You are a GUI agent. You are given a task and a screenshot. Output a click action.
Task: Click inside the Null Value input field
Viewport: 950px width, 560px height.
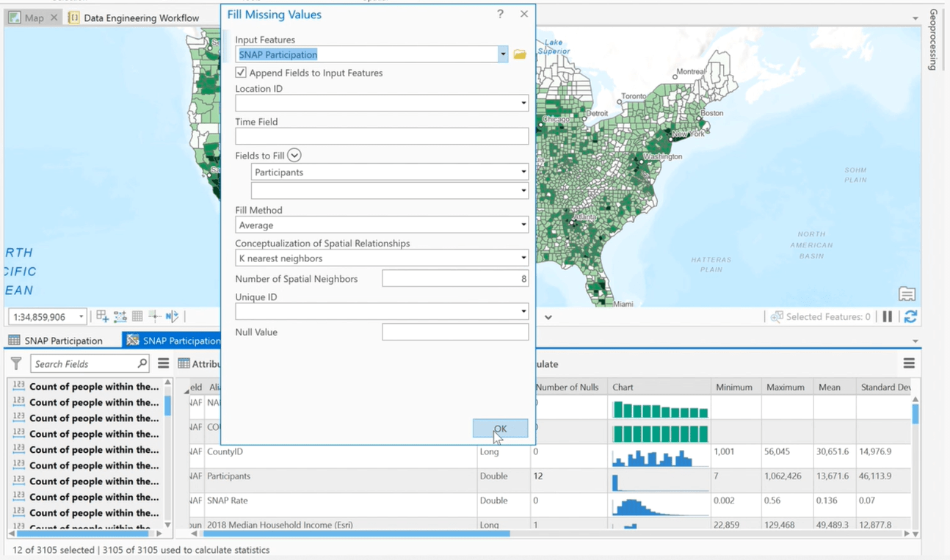(x=454, y=332)
